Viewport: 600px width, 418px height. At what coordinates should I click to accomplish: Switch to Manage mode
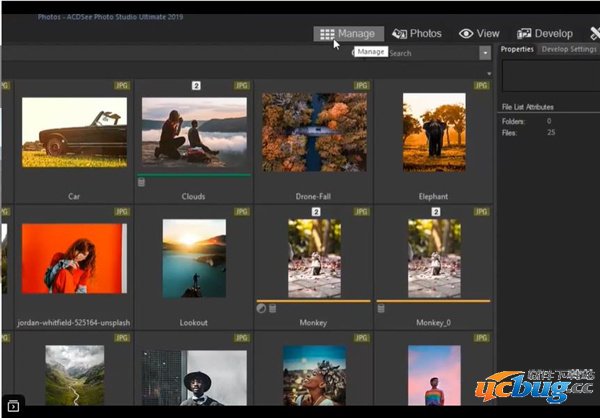345,33
